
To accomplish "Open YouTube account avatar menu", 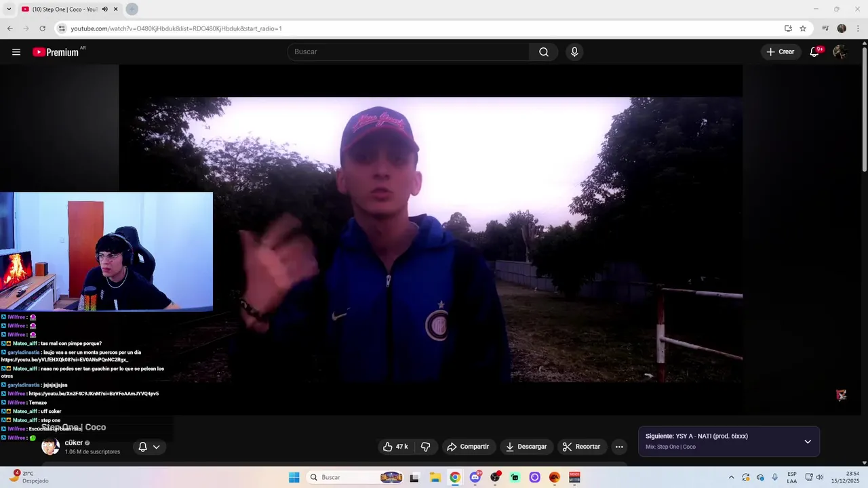I will (x=840, y=52).
